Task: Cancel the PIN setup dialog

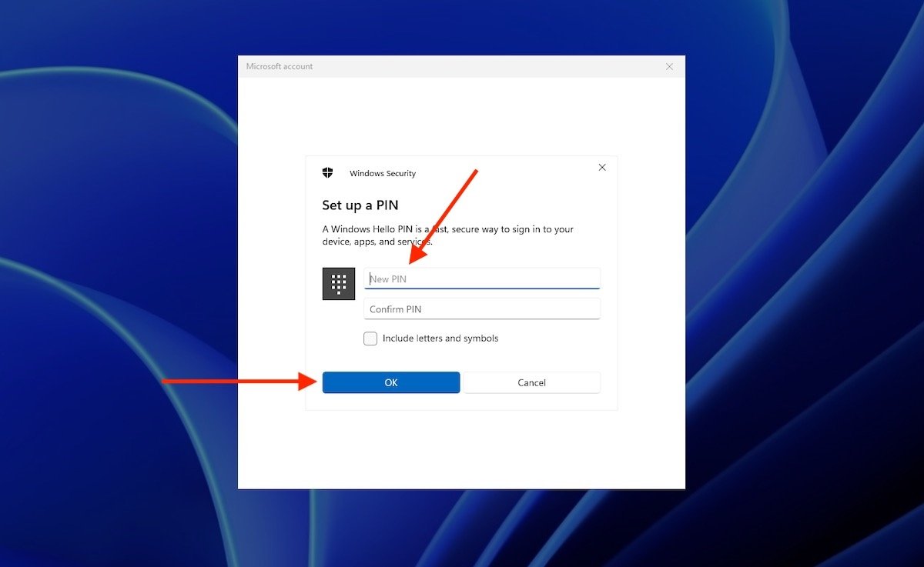Action: tap(531, 382)
